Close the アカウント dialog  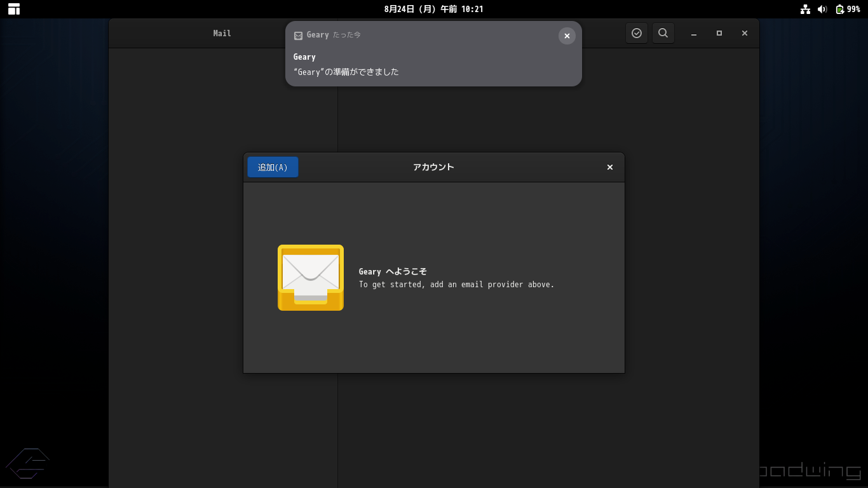(610, 167)
